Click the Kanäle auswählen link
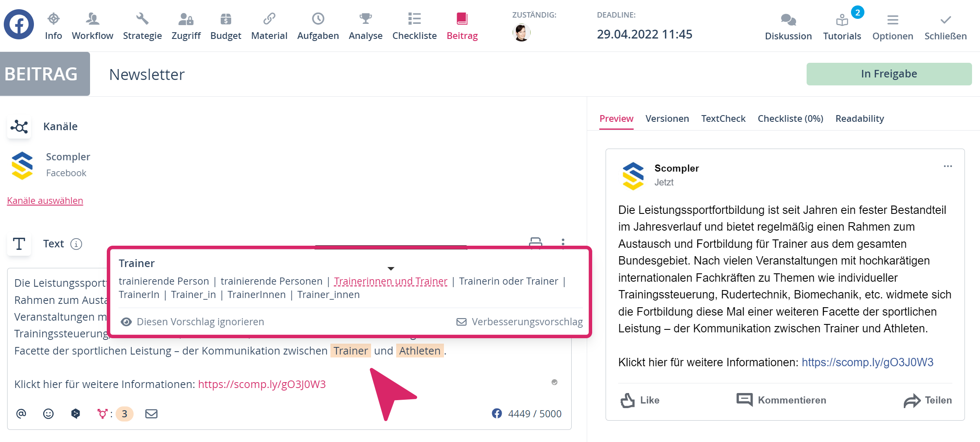Image resolution: width=980 pixels, height=442 pixels. point(45,201)
